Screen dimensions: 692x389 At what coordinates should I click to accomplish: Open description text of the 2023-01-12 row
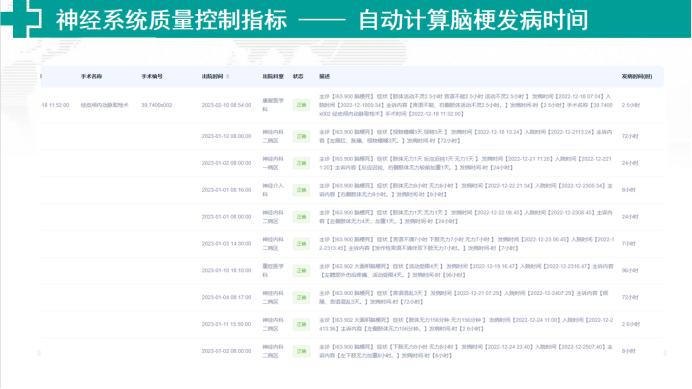[466, 136]
